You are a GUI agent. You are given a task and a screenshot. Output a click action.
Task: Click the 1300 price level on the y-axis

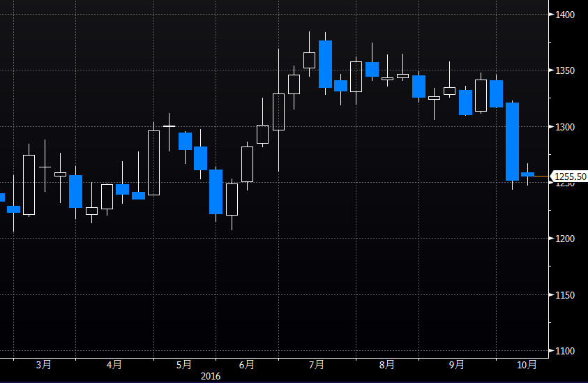coord(566,127)
